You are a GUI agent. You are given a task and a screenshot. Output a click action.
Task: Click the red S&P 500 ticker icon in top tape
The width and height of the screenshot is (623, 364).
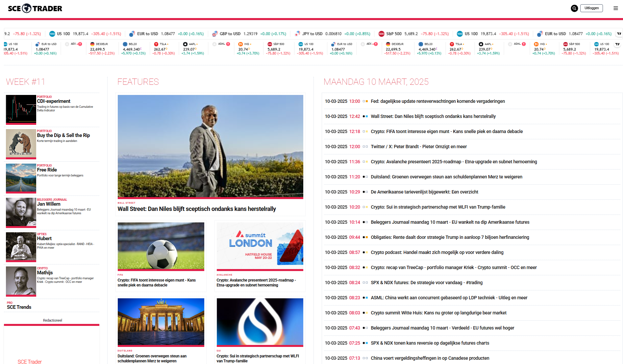[382, 34]
